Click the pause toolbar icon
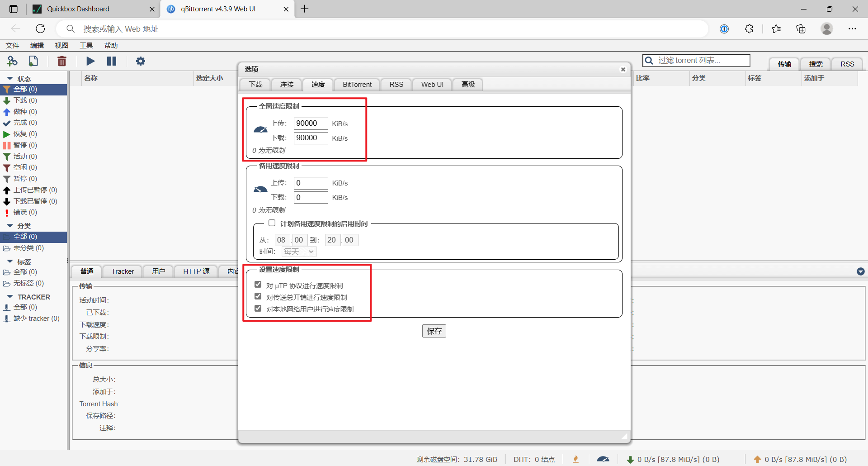Viewport: 868px width, 466px height. pos(112,61)
